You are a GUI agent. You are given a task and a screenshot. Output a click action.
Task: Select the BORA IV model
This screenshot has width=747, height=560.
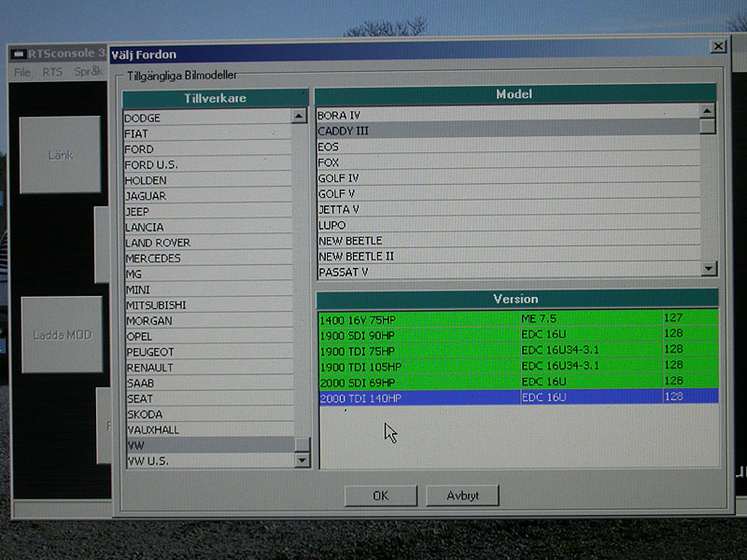[x=508, y=115]
